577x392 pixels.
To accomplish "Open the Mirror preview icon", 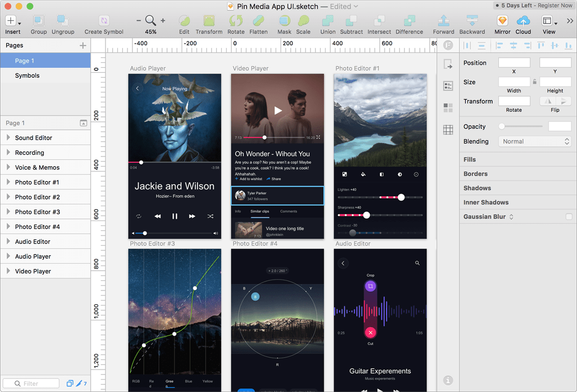I will coord(502,21).
